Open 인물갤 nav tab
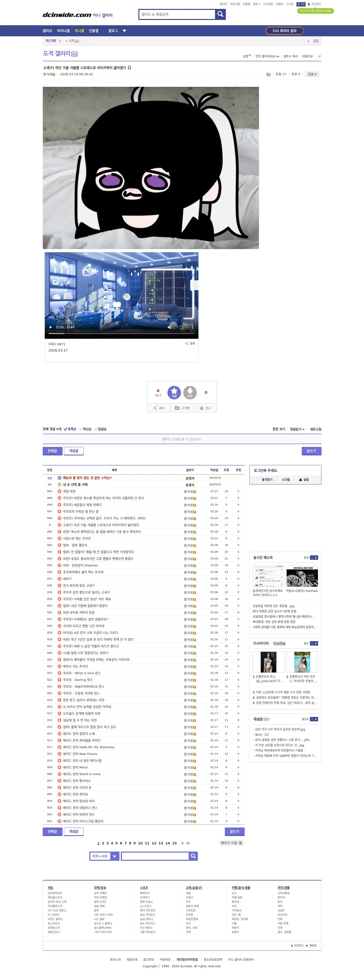 tap(93, 31)
